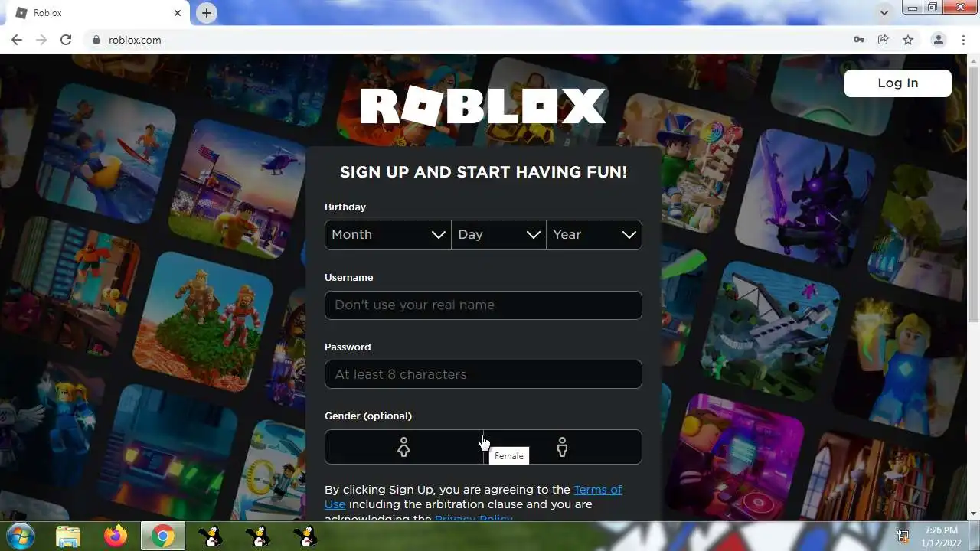This screenshot has height=551, width=980.
Task: Bookmark this page with the star icon
Action: 908,40
